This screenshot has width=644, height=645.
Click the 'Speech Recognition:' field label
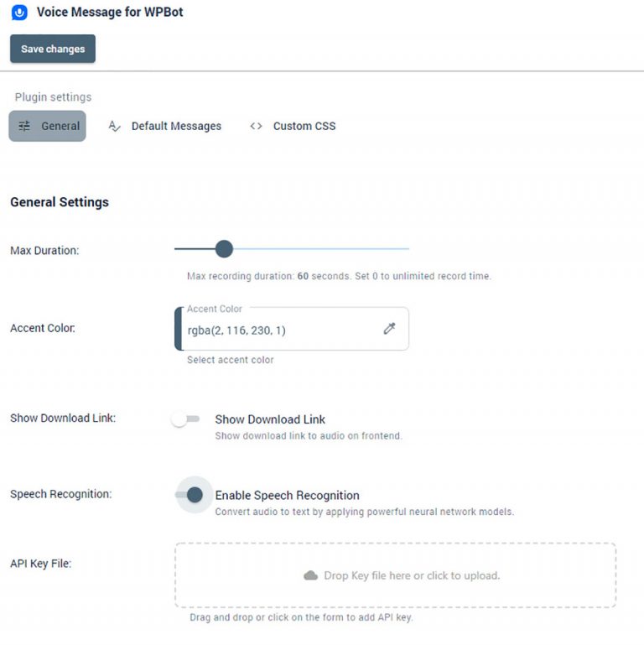pyautogui.click(x=61, y=494)
